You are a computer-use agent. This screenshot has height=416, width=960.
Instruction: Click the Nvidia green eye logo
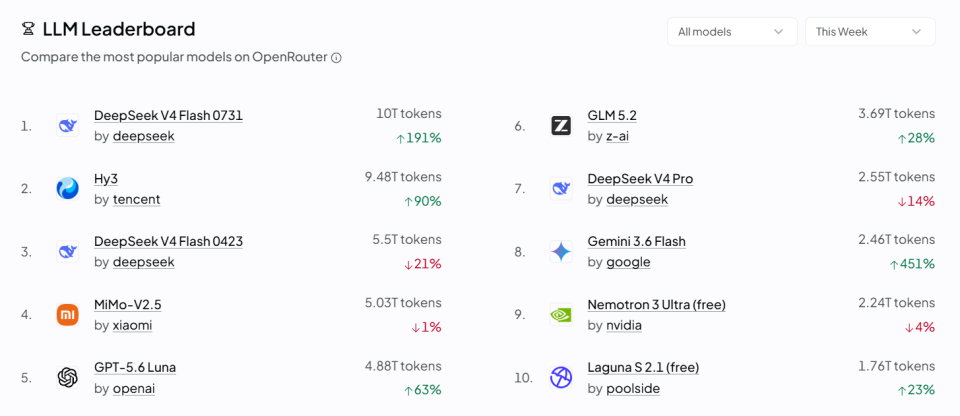[x=561, y=314]
